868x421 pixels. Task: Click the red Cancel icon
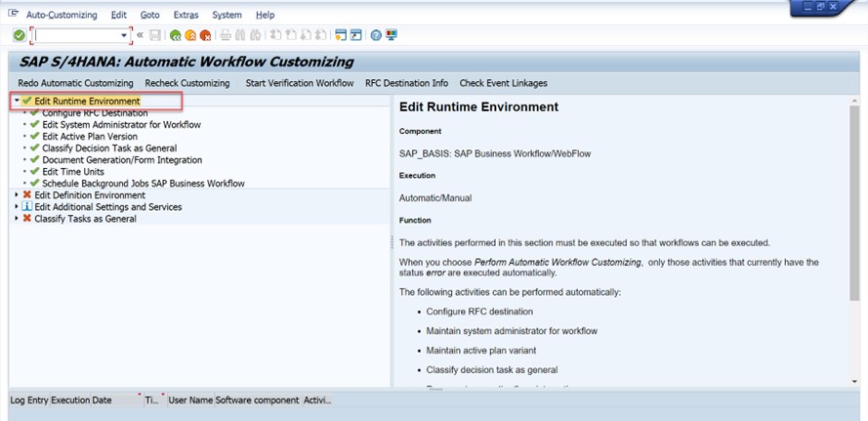click(x=205, y=35)
